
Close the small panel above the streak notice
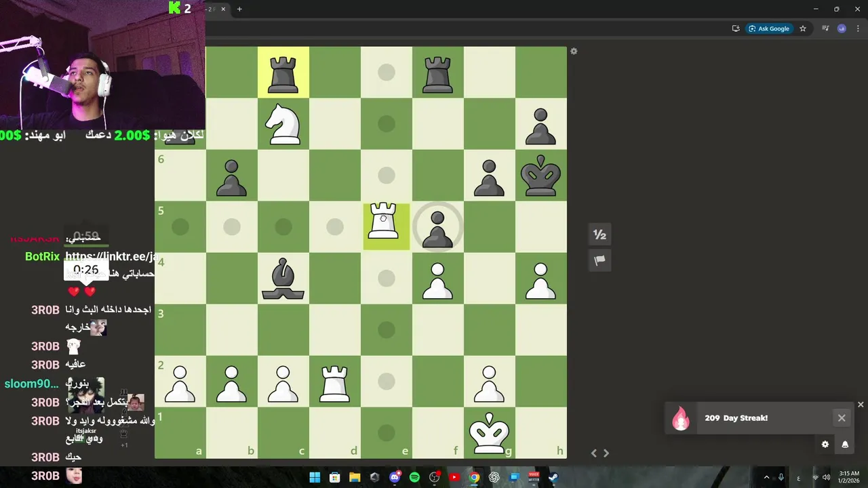coord(861,405)
